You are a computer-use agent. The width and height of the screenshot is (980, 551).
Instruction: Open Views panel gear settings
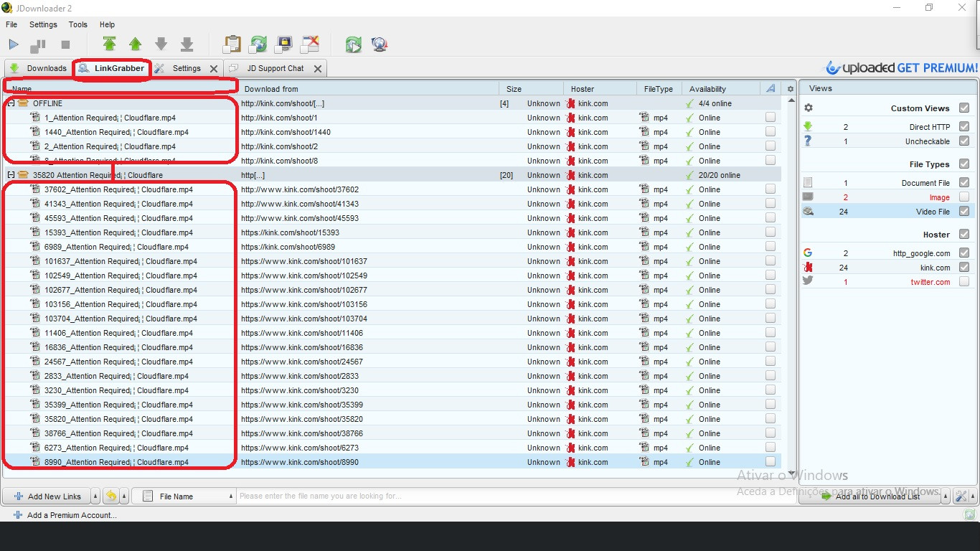point(809,108)
